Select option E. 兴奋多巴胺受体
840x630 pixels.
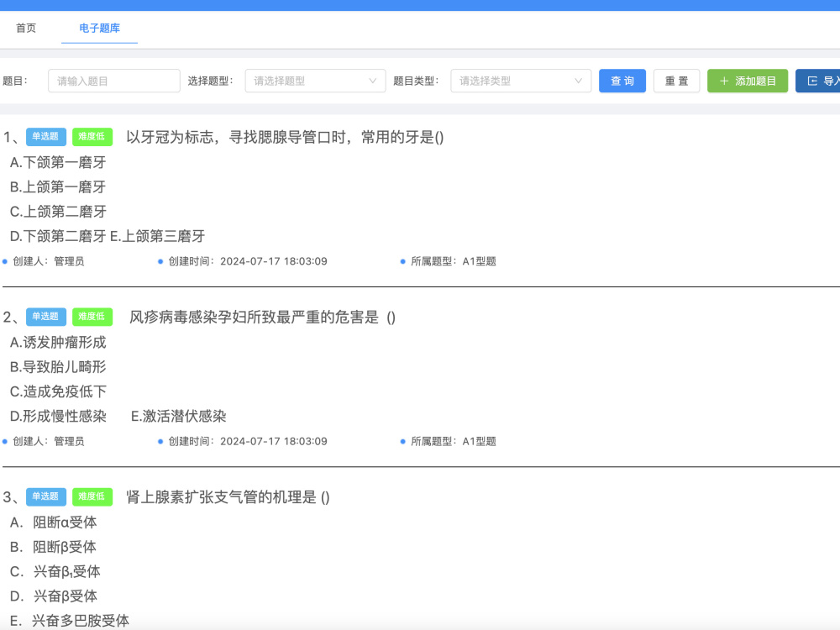click(70, 621)
